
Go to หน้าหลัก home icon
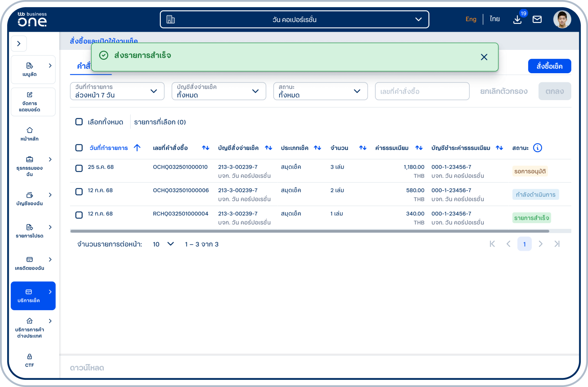click(30, 134)
